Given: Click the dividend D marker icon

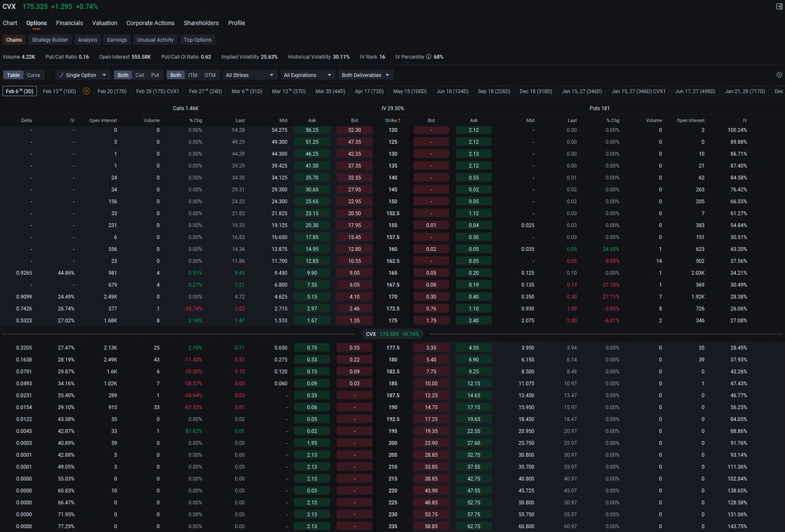Looking at the screenshot, I should coord(86,91).
